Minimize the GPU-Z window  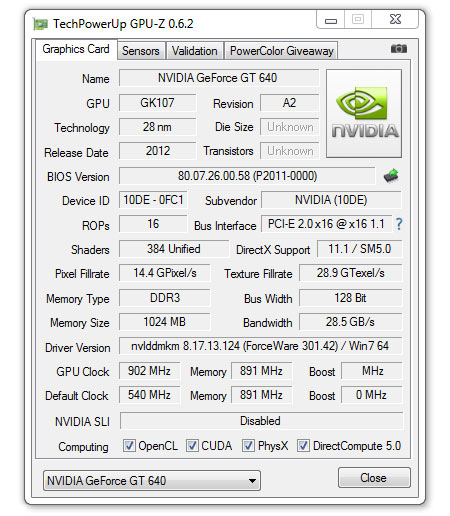[x=331, y=20]
